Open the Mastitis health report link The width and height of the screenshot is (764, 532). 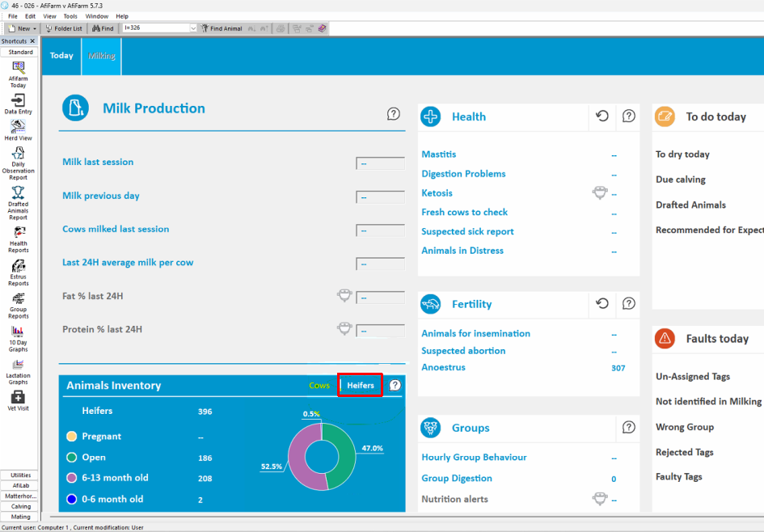click(438, 154)
